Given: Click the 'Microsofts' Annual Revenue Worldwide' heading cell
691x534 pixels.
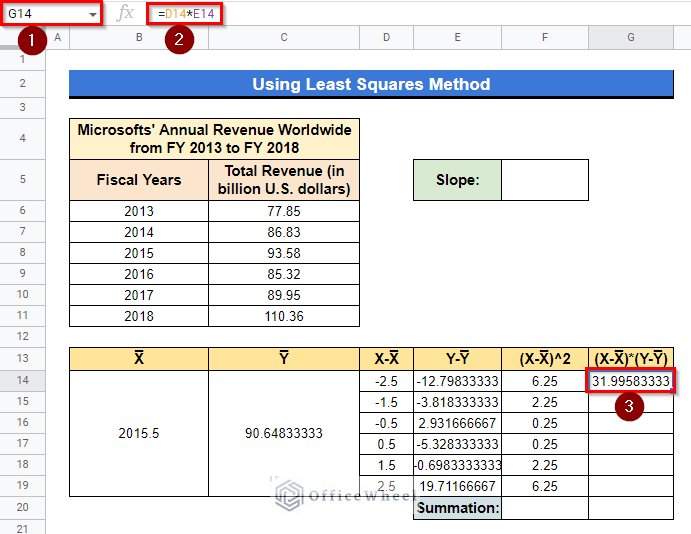Looking at the screenshot, I should [214, 139].
